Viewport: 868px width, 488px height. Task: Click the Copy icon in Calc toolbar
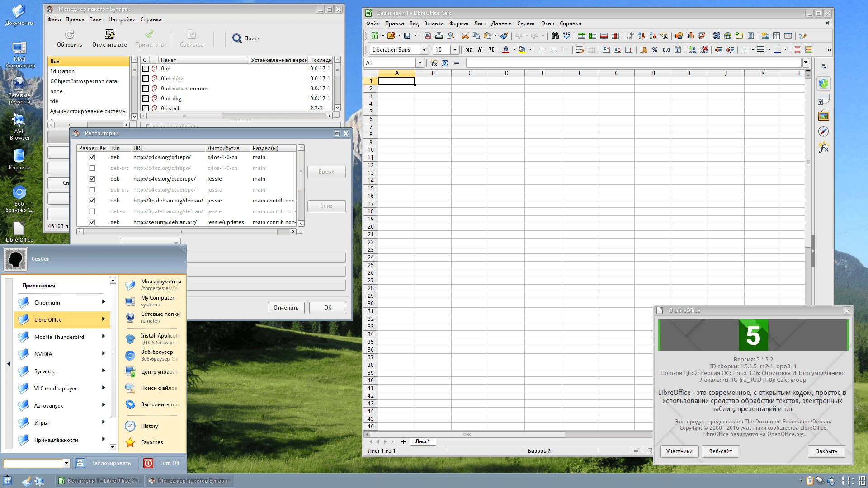click(x=476, y=36)
